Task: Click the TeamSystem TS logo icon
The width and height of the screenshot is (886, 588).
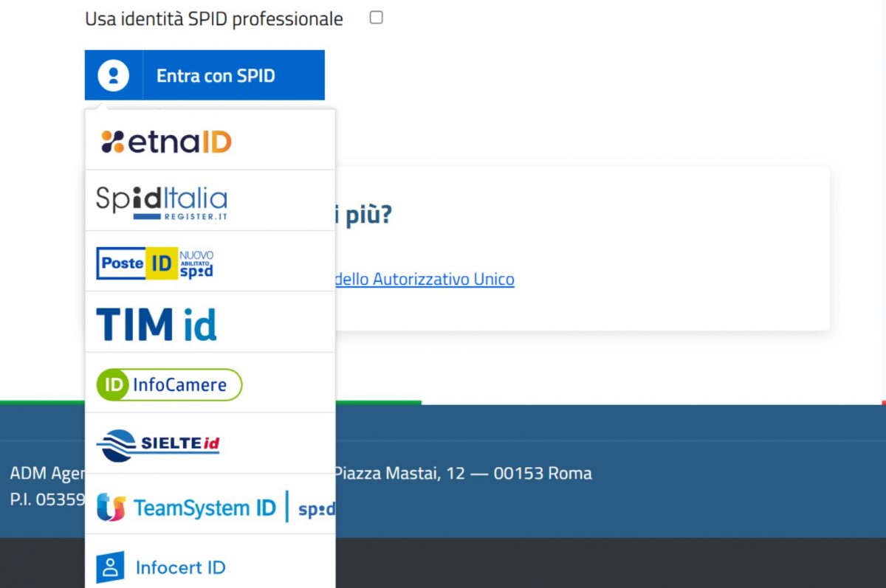Action: (x=111, y=508)
